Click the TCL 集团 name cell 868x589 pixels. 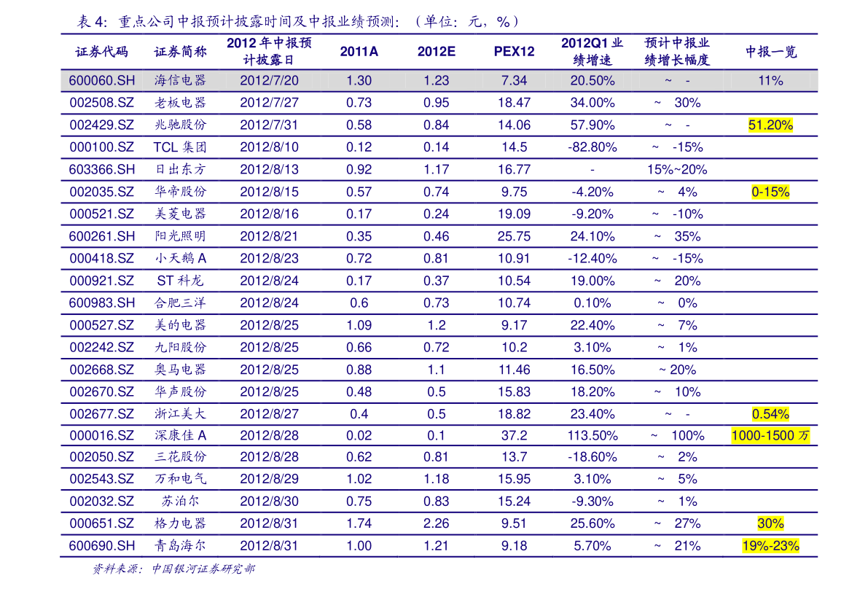pyautogui.click(x=180, y=147)
